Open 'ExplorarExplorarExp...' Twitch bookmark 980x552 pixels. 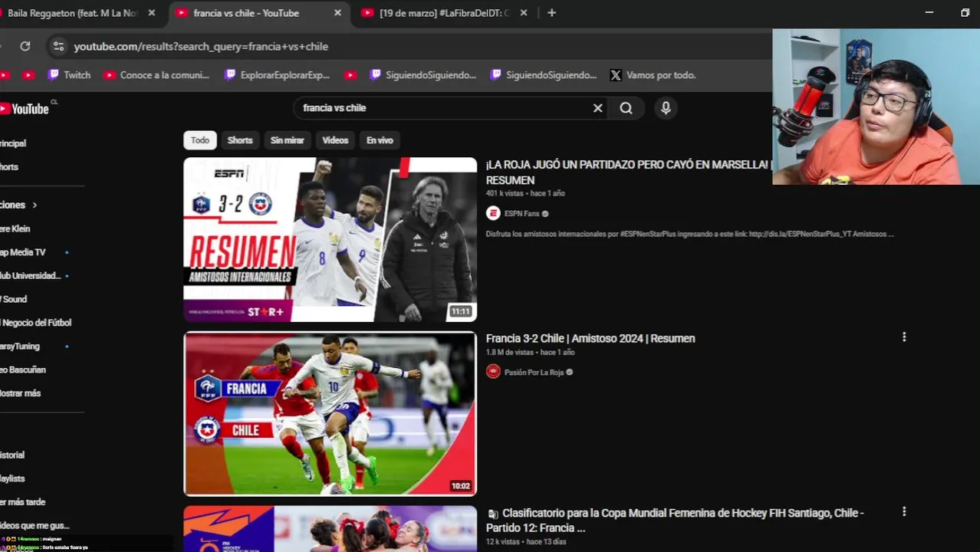point(277,75)
